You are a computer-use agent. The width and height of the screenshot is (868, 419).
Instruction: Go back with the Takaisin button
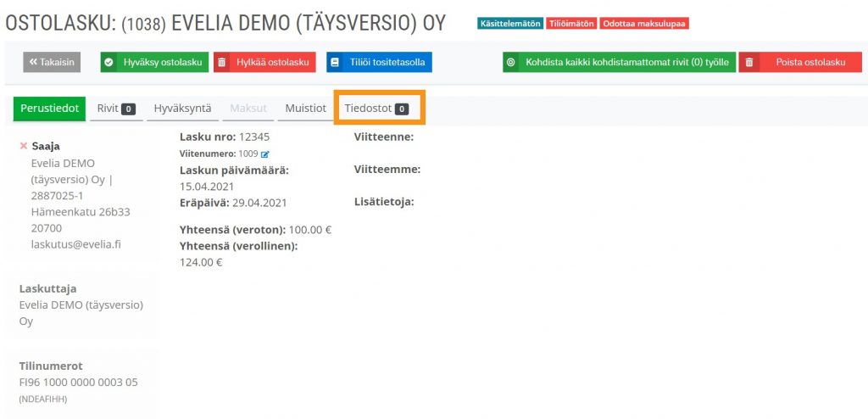point(52,62)
